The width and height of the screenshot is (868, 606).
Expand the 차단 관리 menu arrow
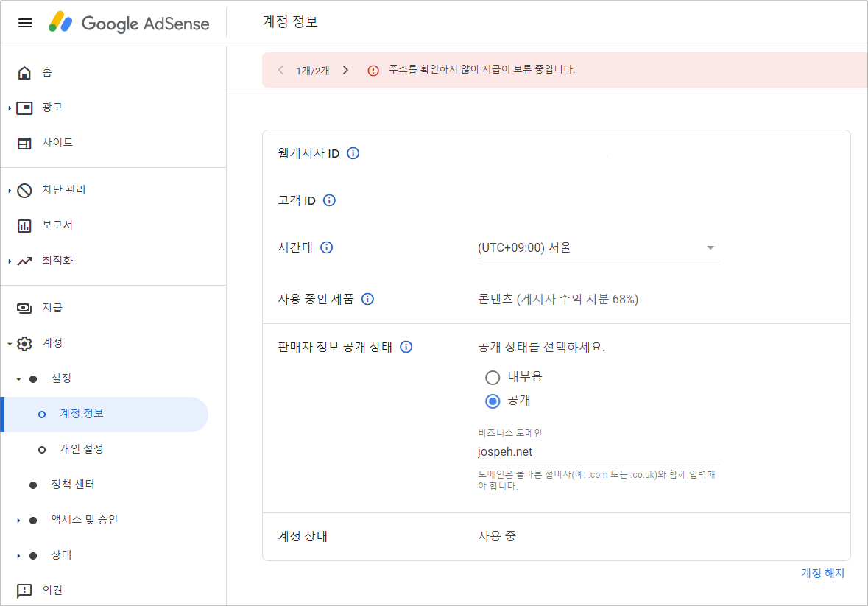coord(10,191)
